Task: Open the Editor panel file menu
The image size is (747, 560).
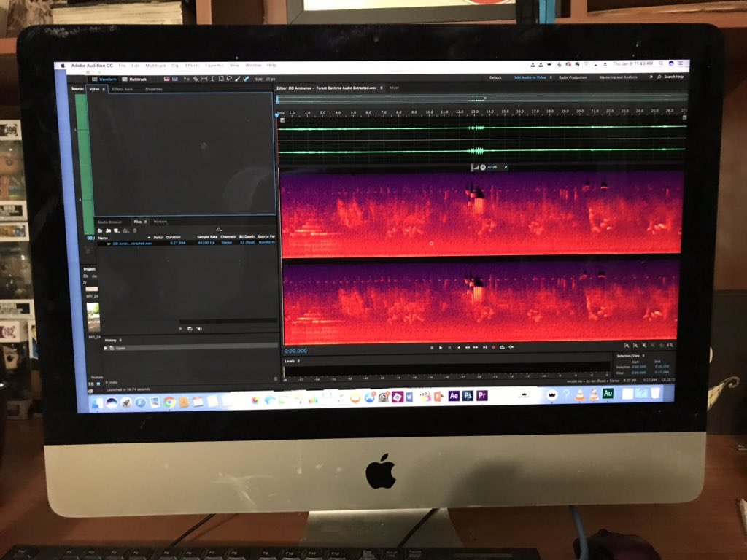Action: pyautogui.click(x=381, y=88)
